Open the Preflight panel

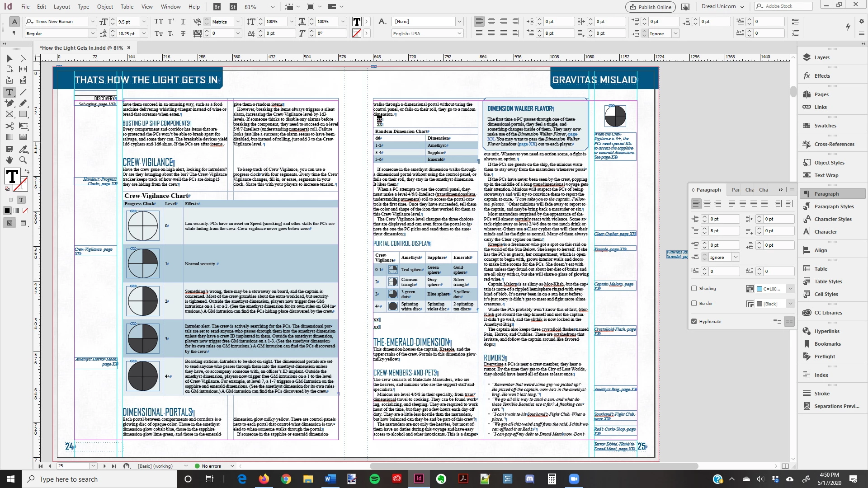point(824,357)
